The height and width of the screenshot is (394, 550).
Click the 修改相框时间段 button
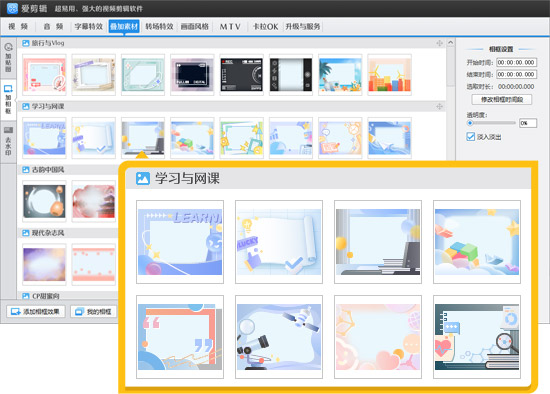(x=502, y=100)
